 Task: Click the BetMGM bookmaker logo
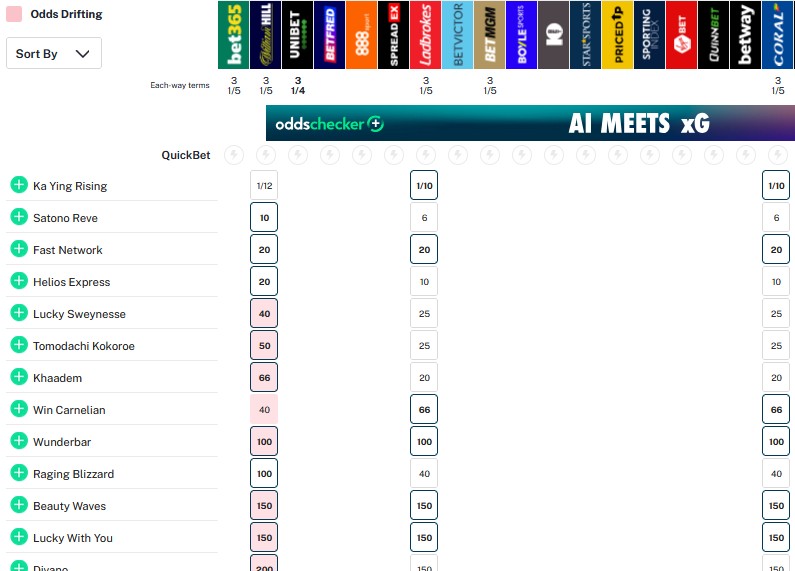(x=489, y=35)
